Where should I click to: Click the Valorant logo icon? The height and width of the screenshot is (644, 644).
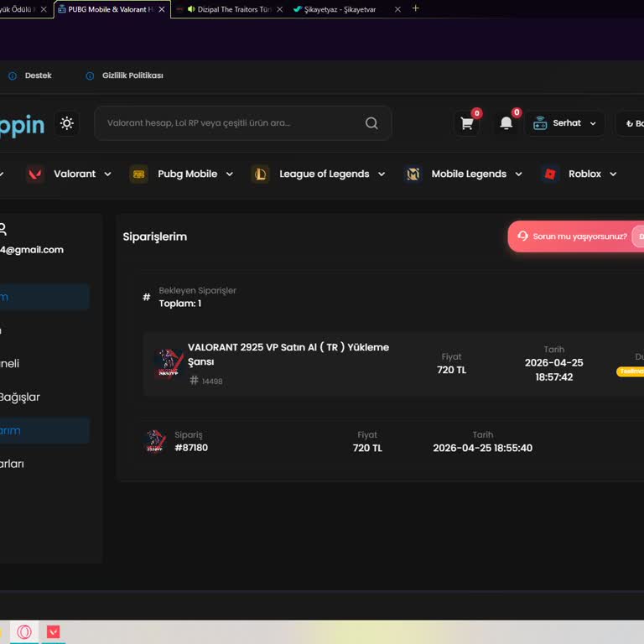pos(35,174)
